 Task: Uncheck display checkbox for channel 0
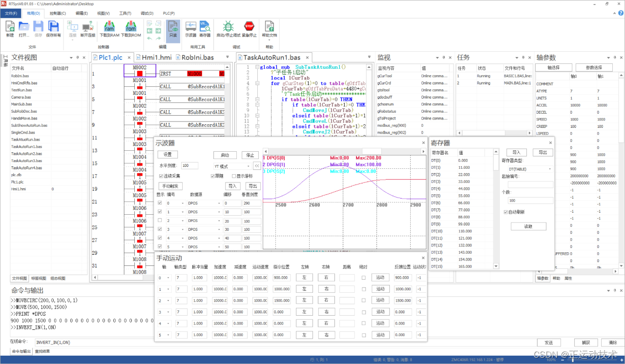pyautogui.click(x=160, y=203)
